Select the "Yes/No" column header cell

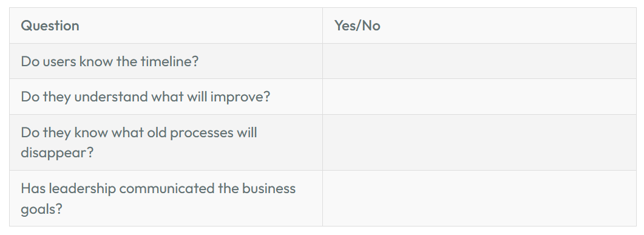click(480, 26)
